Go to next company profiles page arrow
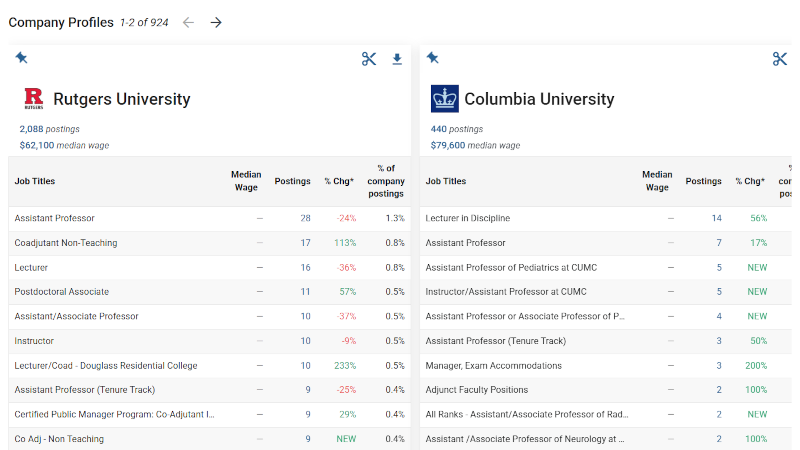 (x=216, y=22)
